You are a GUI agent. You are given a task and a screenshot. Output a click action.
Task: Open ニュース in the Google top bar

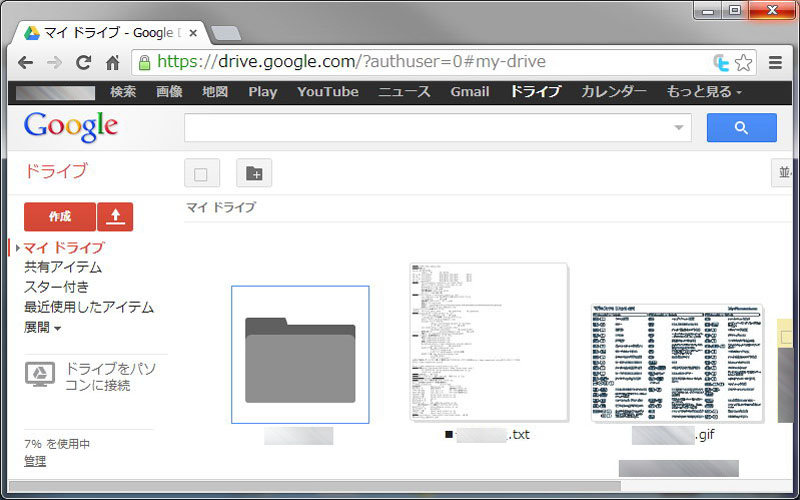pos(404,92)
